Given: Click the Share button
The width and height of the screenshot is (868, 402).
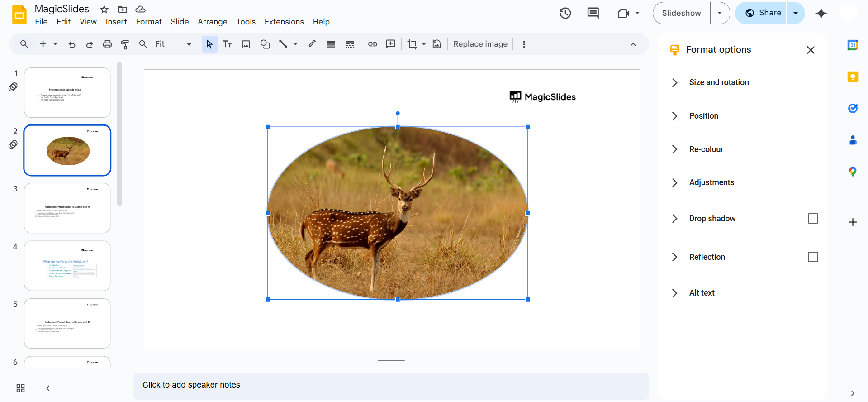Looking at the screenshot, I should pyautogui.click(x=764, y=13).
